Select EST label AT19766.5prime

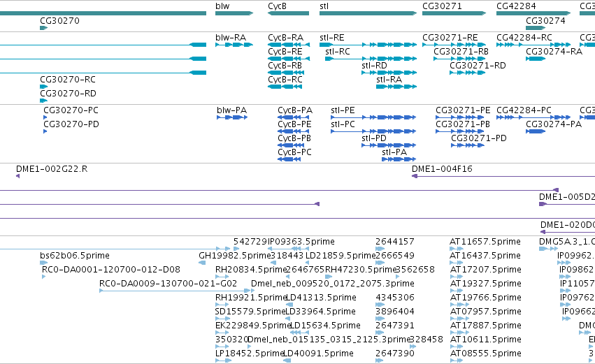(485, 298)
